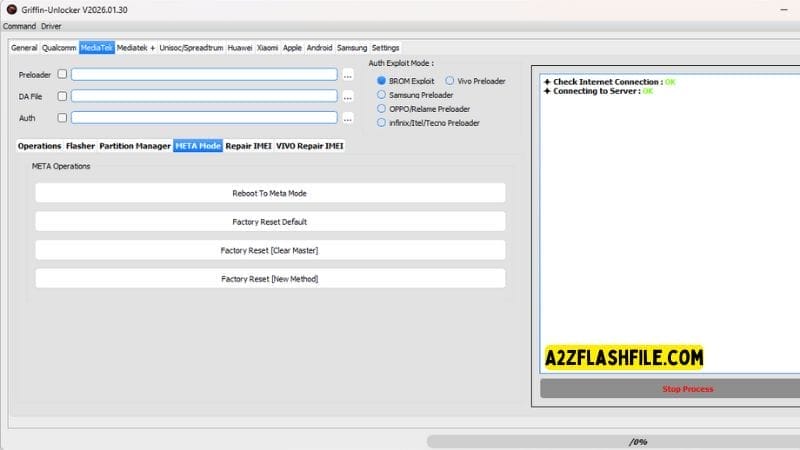Minimize the Griffin-Unlocker window
This screenshot has height=450, width=800.
pyautogui.click(x=784, y=10)
